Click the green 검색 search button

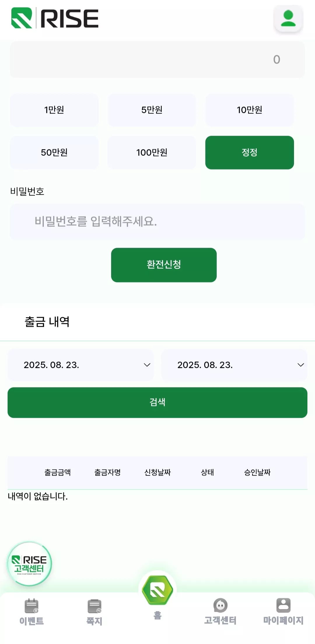coord(157,402)
